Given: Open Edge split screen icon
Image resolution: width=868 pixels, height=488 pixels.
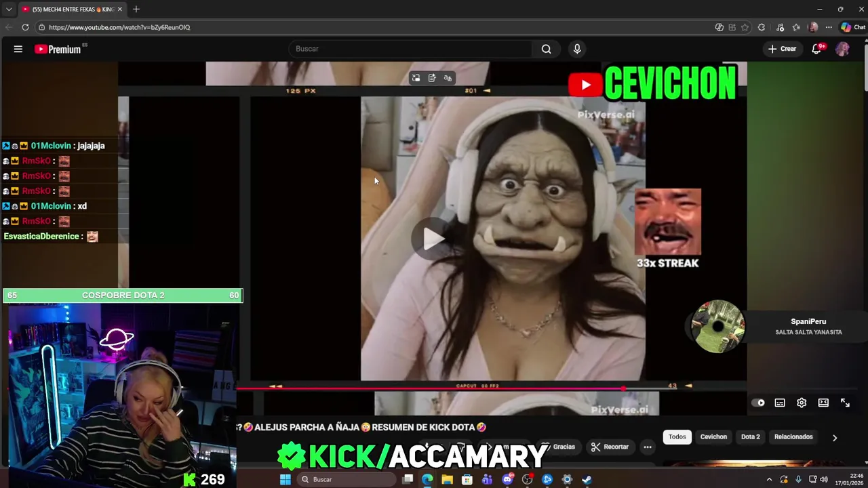Looking at the screenshot, I should coord(732,27).
